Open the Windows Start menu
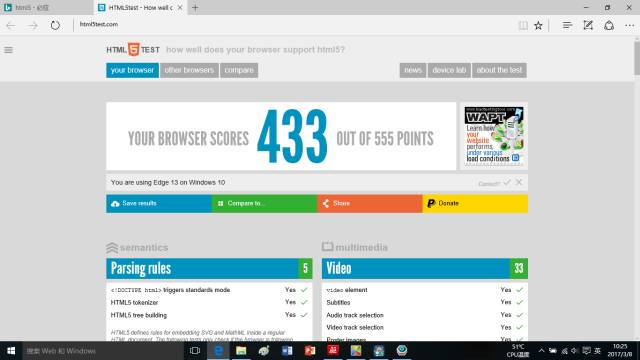 [x=11, y=351]
